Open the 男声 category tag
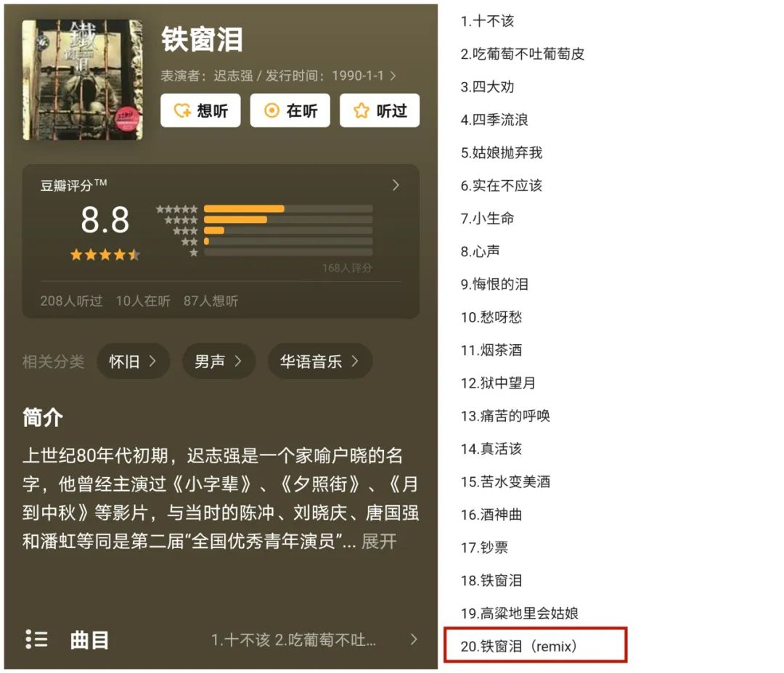The image size is (784, 673). point(219,361)
